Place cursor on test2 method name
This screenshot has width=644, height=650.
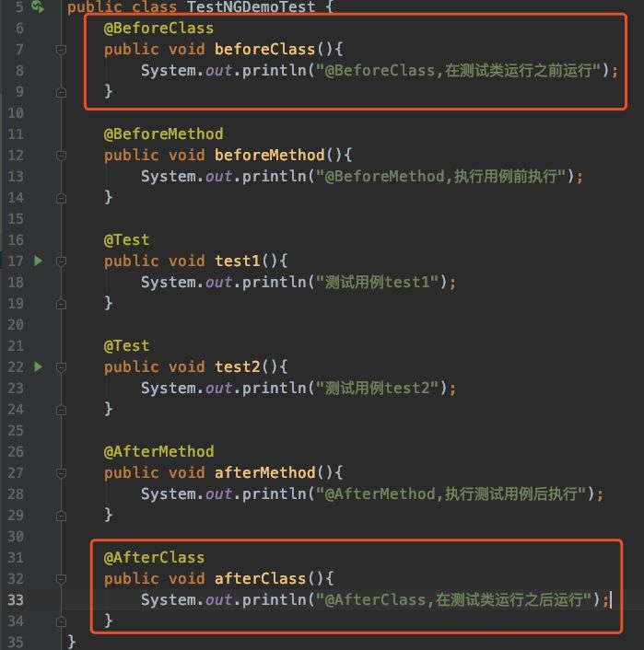[x=238, y=366]
